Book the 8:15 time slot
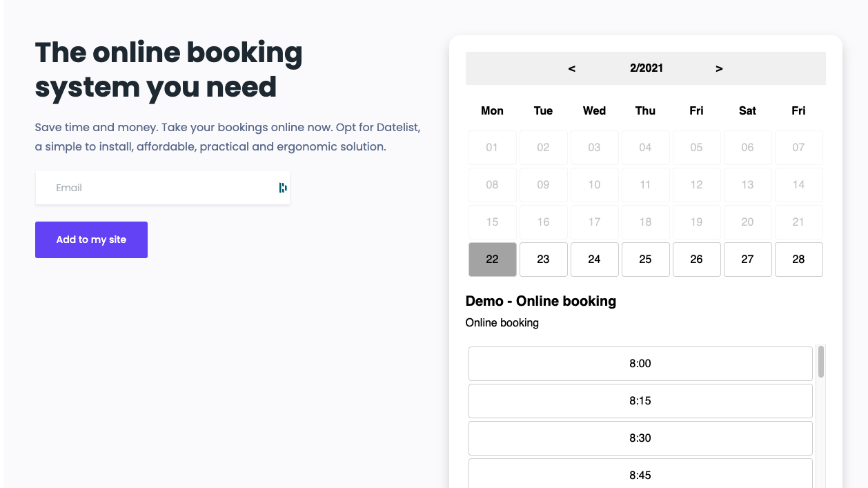The height and width of the screenshot is (488, 868). [640, 401]
